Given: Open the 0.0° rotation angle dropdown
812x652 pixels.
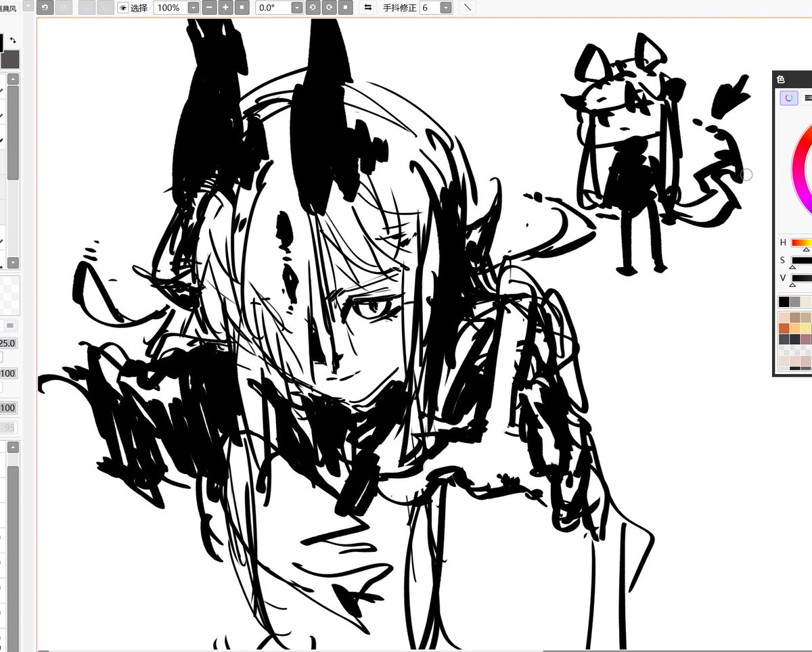Looking at the screenshot, I should pyautogui.click(x=296, y=8).
